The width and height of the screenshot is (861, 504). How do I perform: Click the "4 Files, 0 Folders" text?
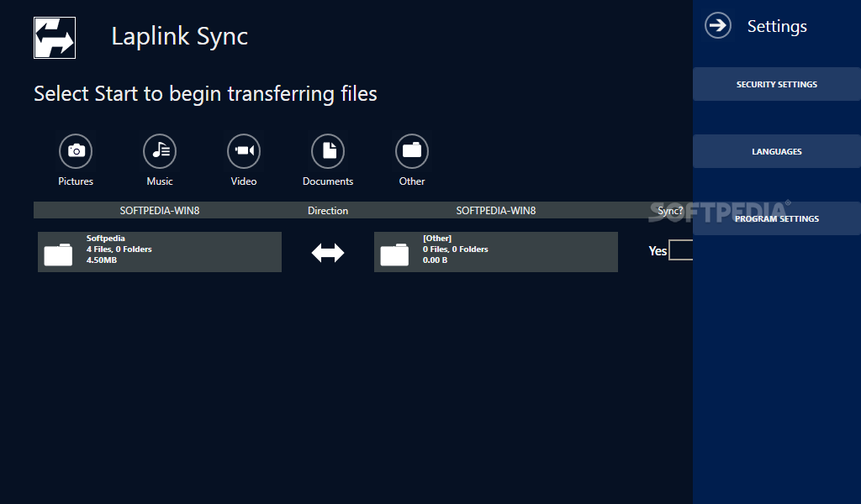(119, 249)
